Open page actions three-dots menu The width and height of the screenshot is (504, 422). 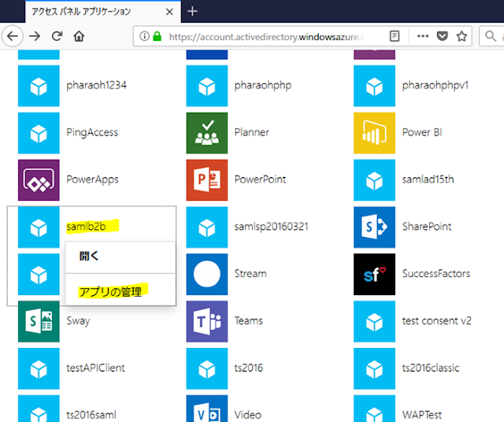(423, 36)
